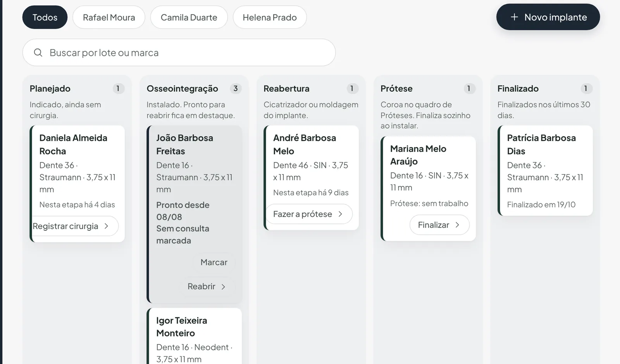This screenshot has width=620, height=364.
Task: Click the Marcar button
Action: pyautogui.click(x=214, y=262)
